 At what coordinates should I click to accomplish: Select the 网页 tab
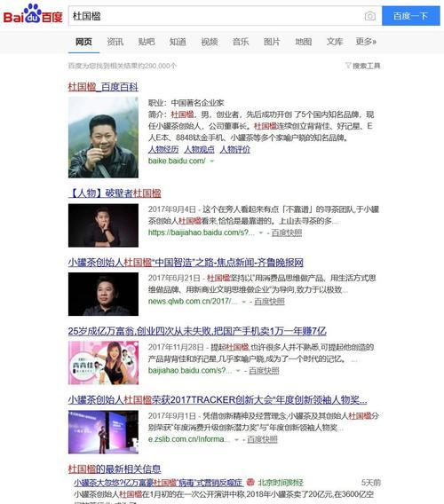[83, 42]
